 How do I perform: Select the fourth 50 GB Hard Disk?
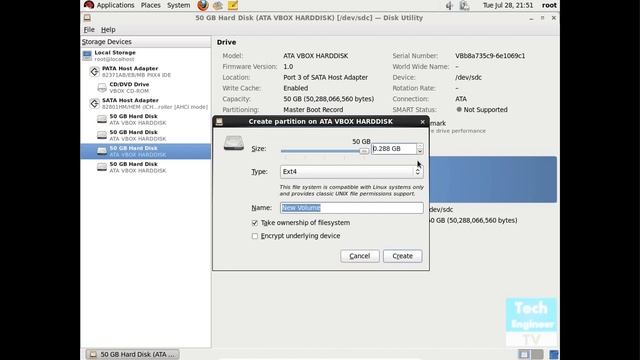pos(146,167)
